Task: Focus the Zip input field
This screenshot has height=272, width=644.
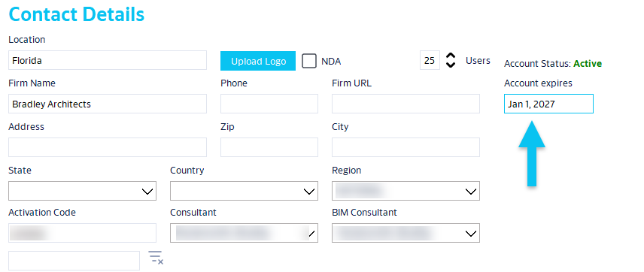Action: [x=269, y=147]
